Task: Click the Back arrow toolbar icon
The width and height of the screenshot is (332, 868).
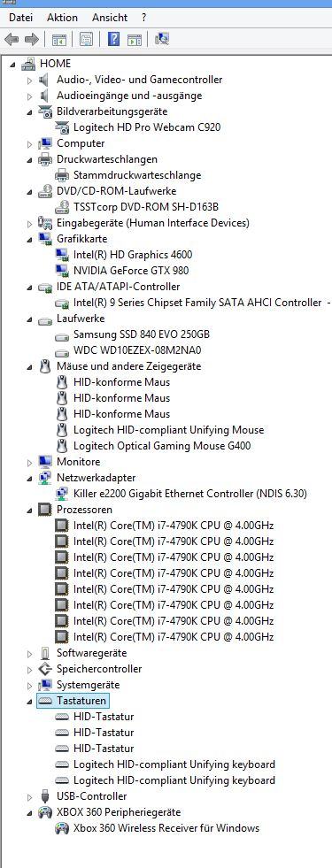Action: pos(12,39)
